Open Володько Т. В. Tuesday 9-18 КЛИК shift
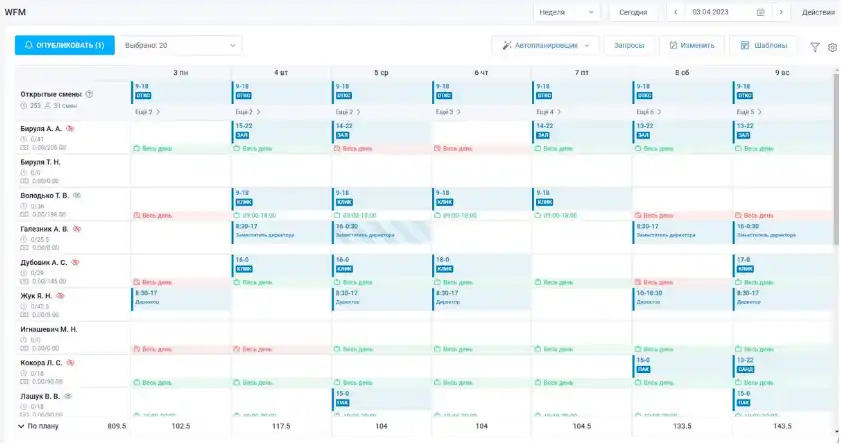This screenshot has width=841, height=445. (x=281, y=198)
